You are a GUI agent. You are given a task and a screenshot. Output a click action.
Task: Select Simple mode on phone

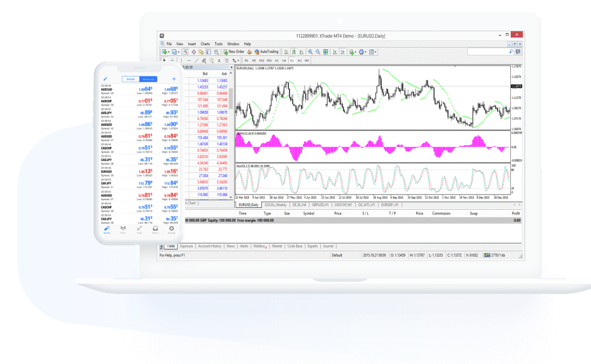pyautogui.click(x=131, y=79)
